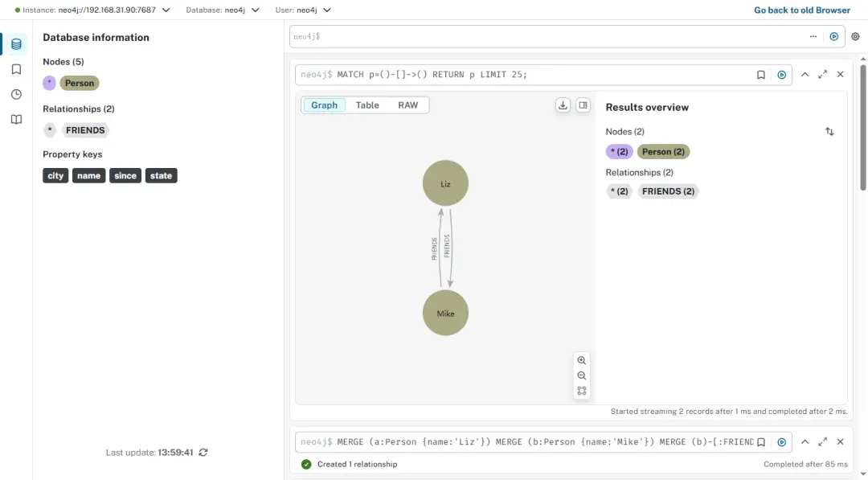Switch to the Table view tab
This screenshot has width=868, height=480.
[367, 105]
